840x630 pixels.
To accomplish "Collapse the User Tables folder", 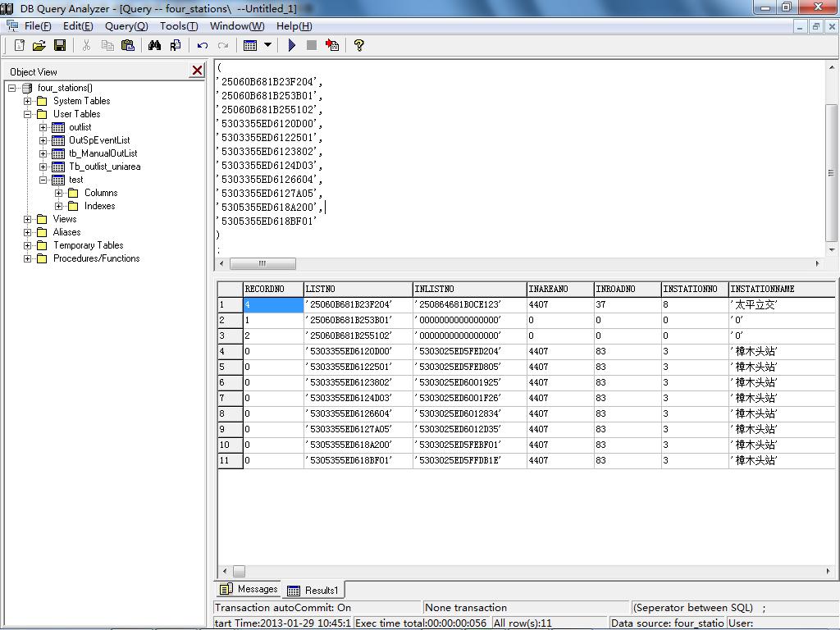I will tap(28, 114).
